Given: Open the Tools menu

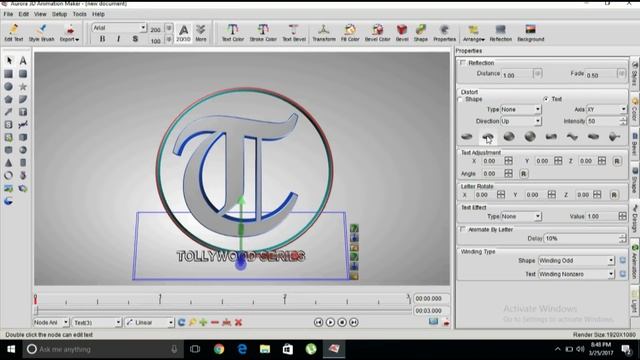Looking at the screenshot, I should 80,14.
